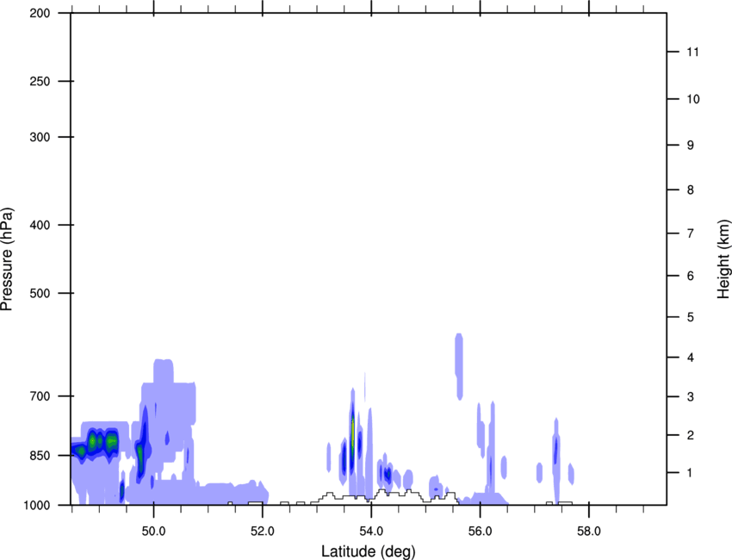Select the 300 pressure tick label

[x=40, y=137]
